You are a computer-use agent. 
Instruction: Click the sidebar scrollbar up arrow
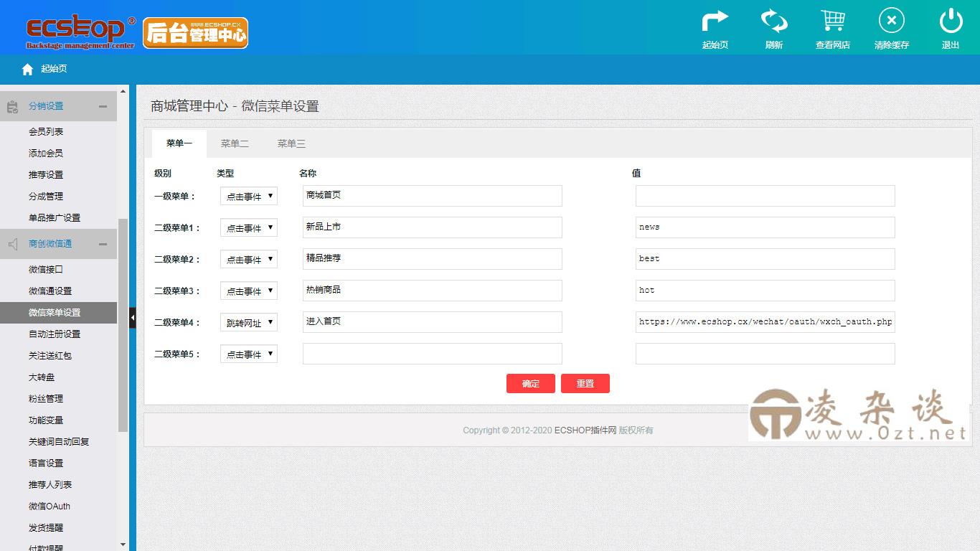coord(123,91)
